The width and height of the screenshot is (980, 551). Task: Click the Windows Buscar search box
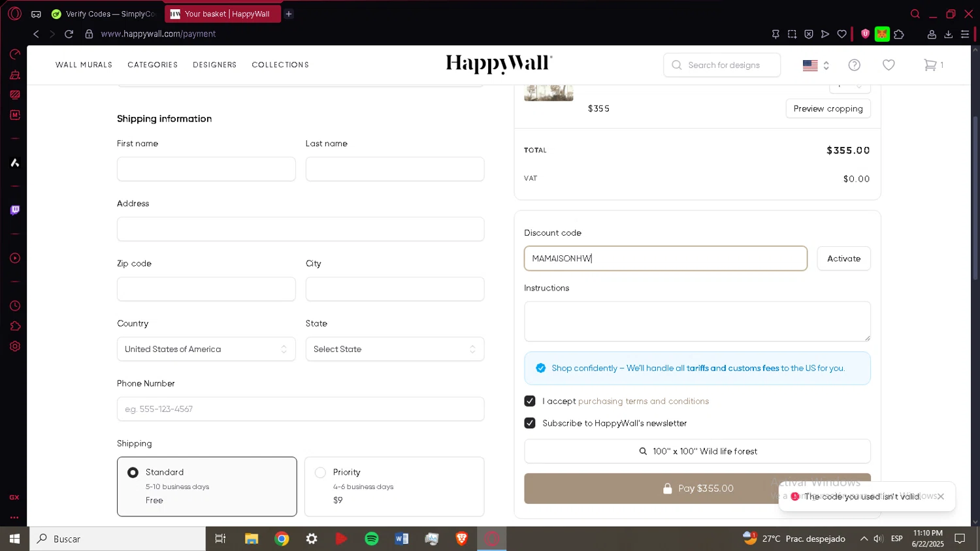click(118, 539)
